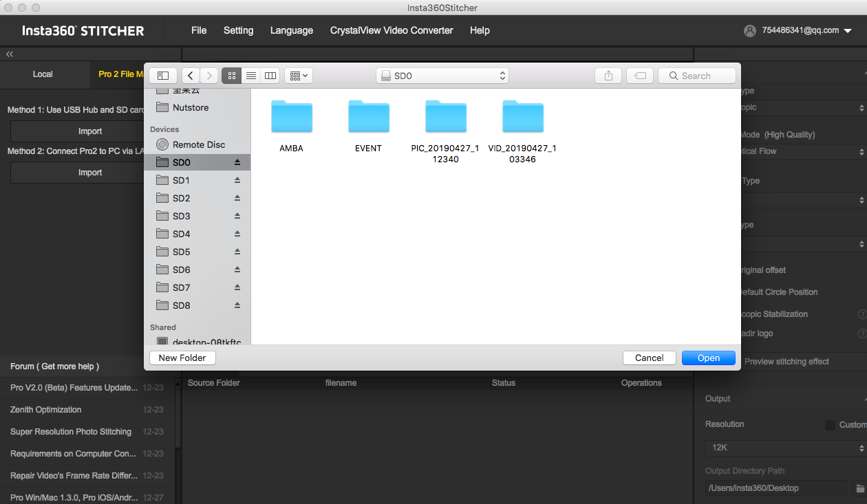Eject the SD5 device
867x504 pixels.
[237, 252]
